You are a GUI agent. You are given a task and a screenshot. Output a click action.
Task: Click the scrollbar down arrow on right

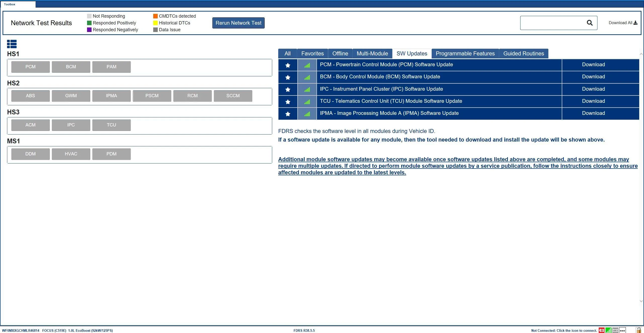[641, 301]
